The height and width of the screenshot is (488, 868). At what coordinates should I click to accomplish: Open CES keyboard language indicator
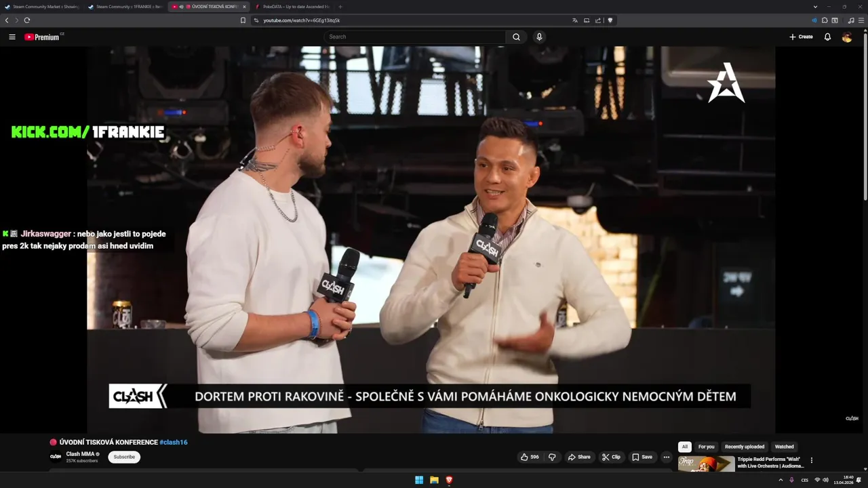[x=805, y=480]
